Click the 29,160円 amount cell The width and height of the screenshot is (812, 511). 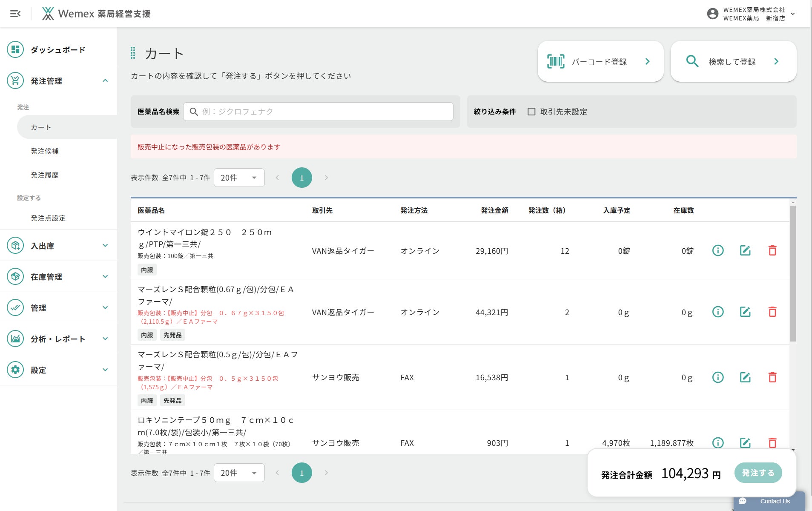(492, 251)
